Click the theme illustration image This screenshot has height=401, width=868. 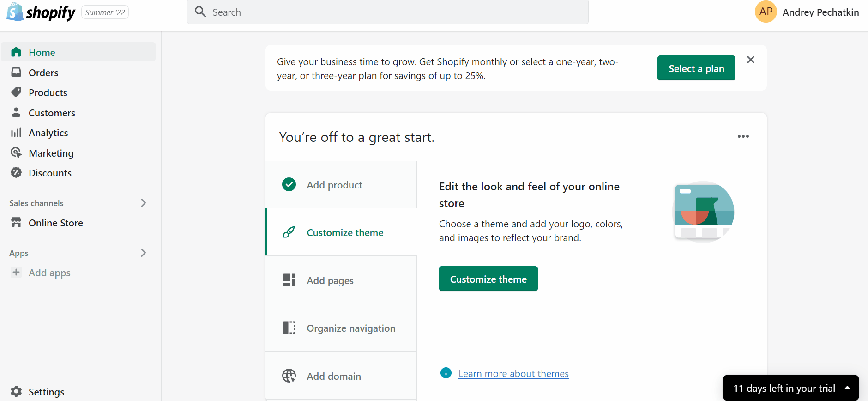pyautogui.click(x=704, y=212)
